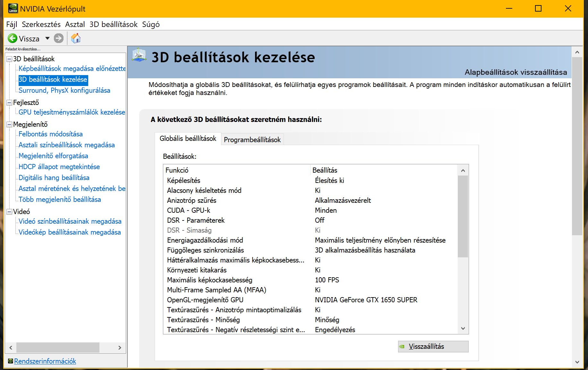Viewport: 588px width, 370px height.
Task: Select the OpenGL-megjelenítő GPU row
Action: [x=311, y=300]
